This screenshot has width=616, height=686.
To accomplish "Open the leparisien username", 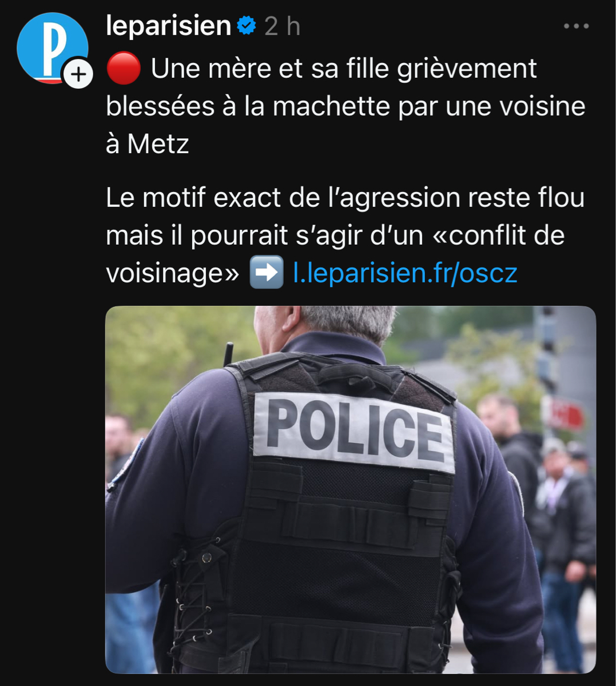I will [x=169, y=26].
